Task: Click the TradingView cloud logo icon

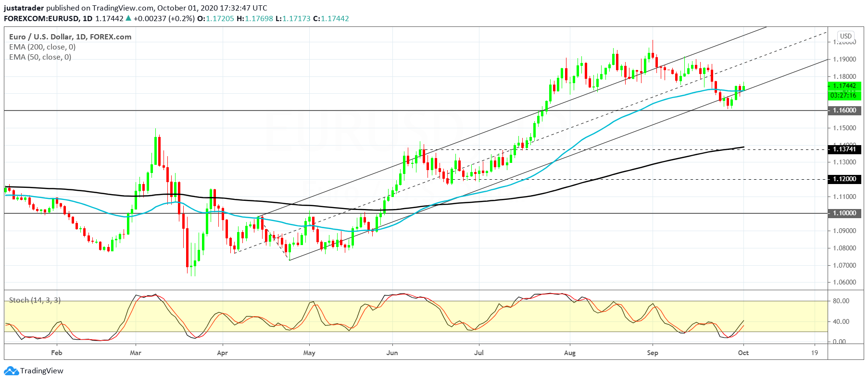Action: [x=11, y=371]
